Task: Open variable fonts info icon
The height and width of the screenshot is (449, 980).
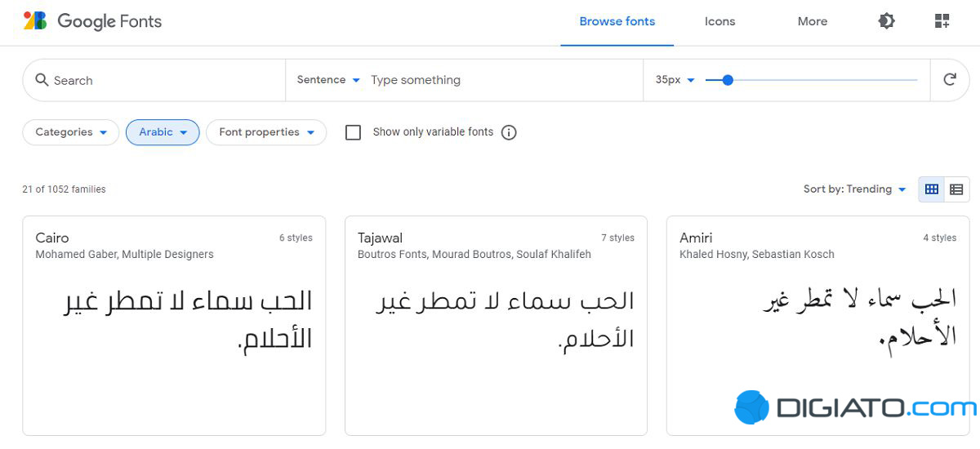Action: click(x=509, y=132)
